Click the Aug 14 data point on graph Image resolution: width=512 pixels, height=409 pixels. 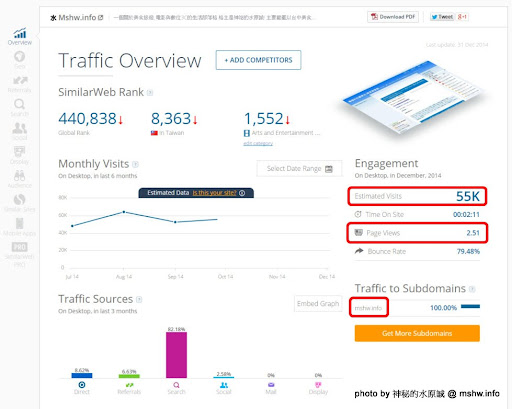point(124,212)
